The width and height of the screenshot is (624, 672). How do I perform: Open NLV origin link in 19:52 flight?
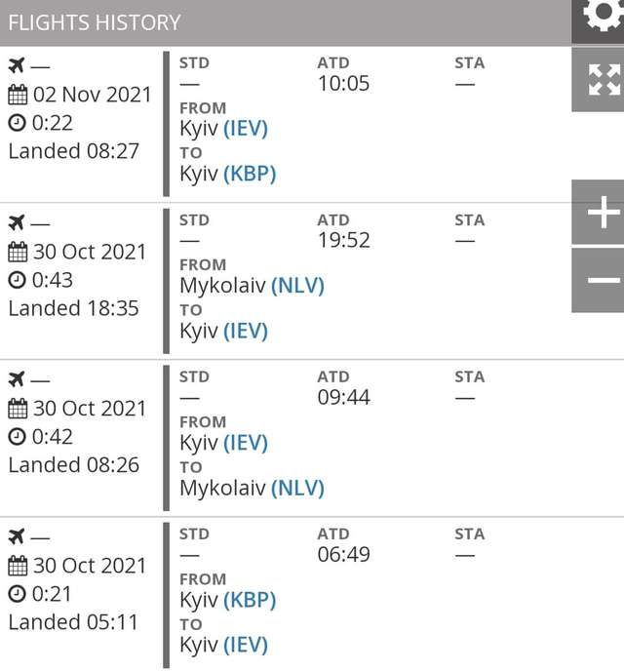[x=297, y=286]
